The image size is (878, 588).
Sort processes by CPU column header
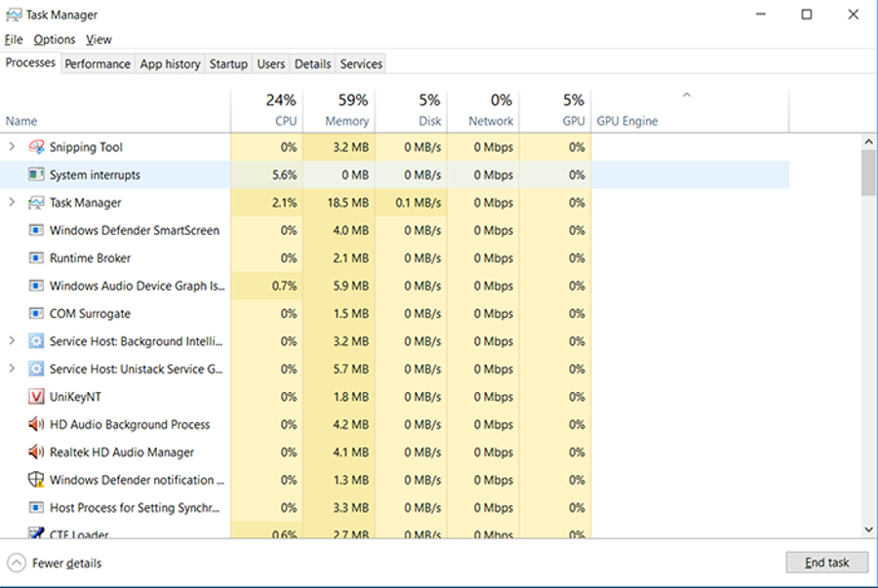coord(267,111)
